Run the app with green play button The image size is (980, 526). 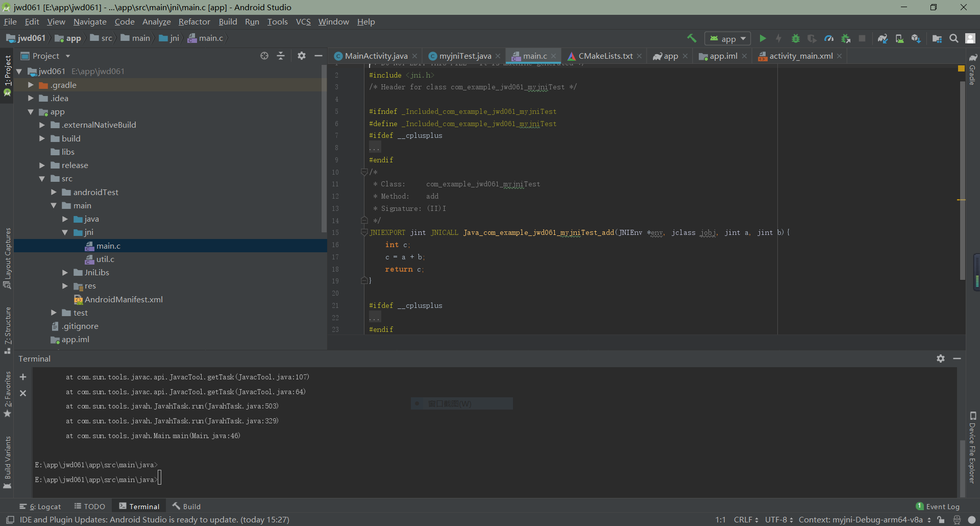[x=763, y=38]
